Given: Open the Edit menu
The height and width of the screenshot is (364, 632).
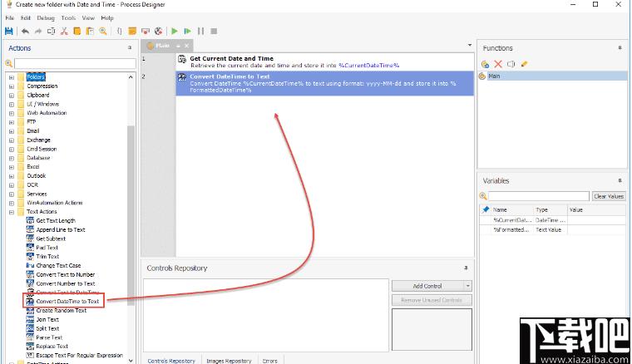Looking at the screenshot, I should point(26,18).
